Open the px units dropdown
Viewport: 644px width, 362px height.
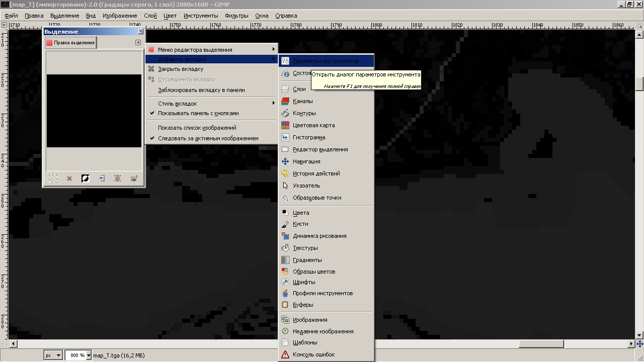(x=53, y=355)
